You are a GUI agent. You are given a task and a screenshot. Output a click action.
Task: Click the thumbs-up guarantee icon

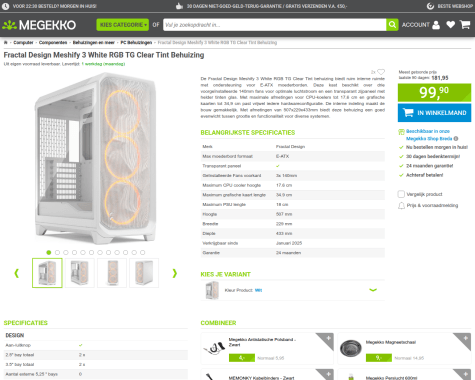(x=179, y=6)
